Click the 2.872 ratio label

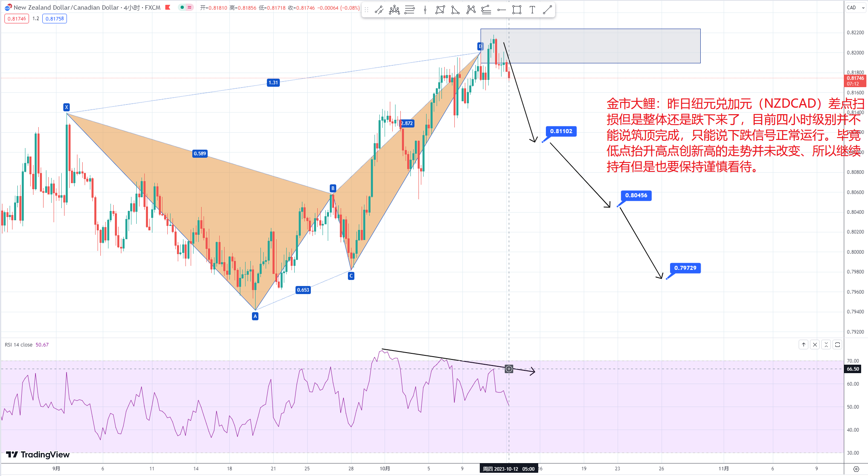coord(407,123)
